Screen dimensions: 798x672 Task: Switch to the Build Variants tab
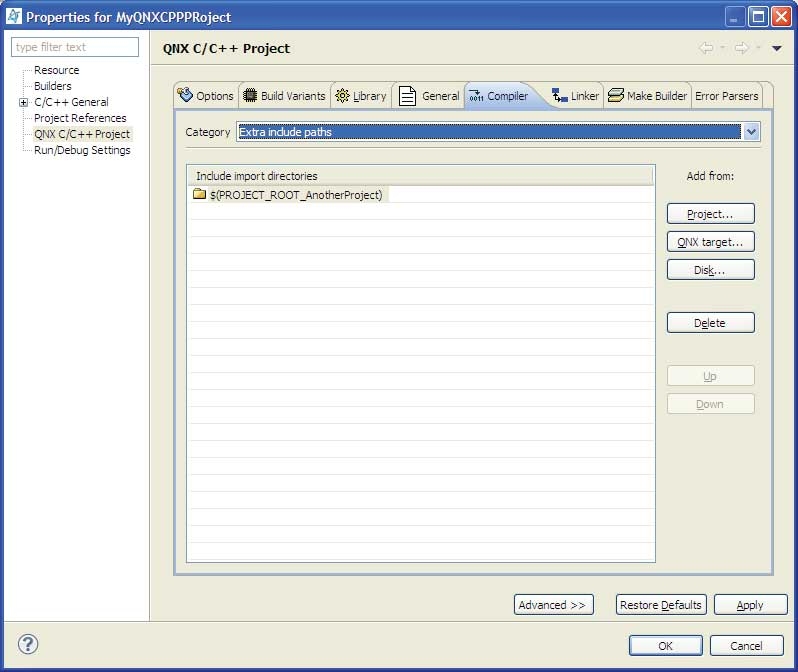click(284, 96)
